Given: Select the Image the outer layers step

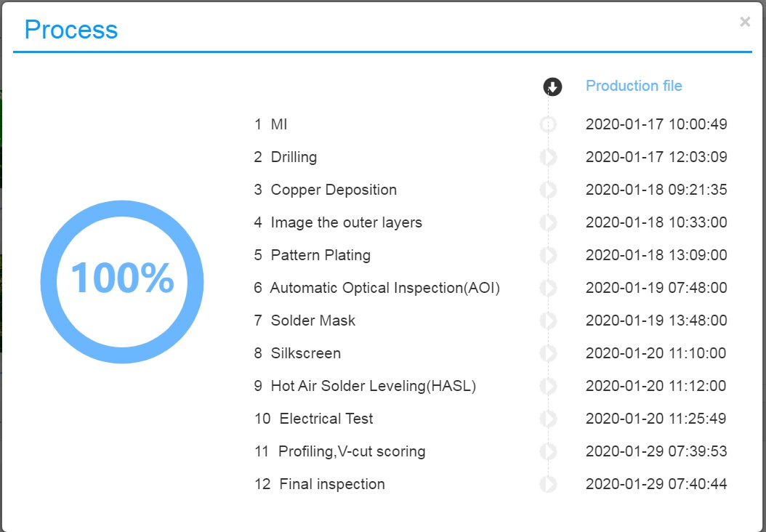Looking at the screenshot, I should 337,222.
